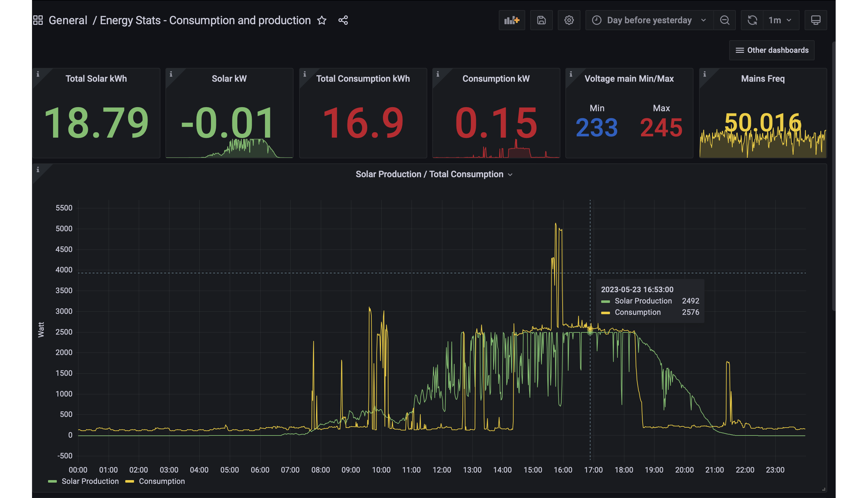Star the Energy Stats dashboard

pos(321,20)
